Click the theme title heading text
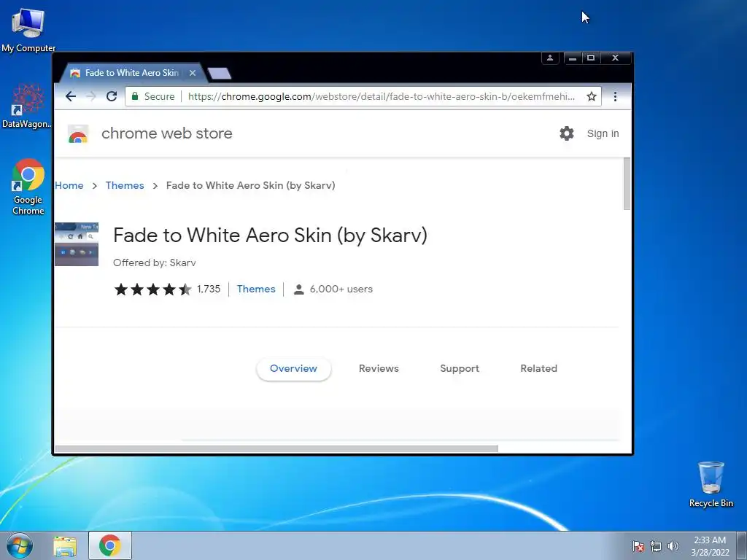 pyautogui.click(x=270, y=236)
